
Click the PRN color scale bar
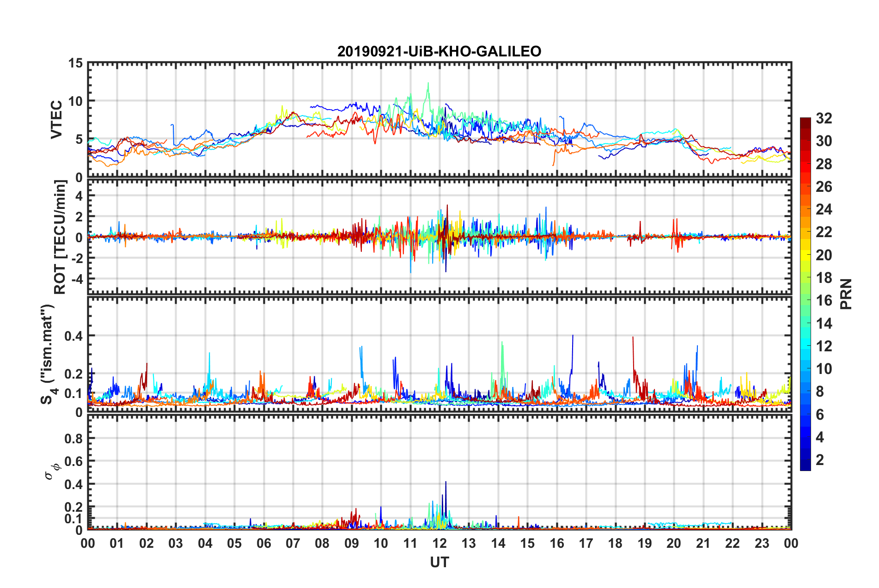tap(806, 294)
